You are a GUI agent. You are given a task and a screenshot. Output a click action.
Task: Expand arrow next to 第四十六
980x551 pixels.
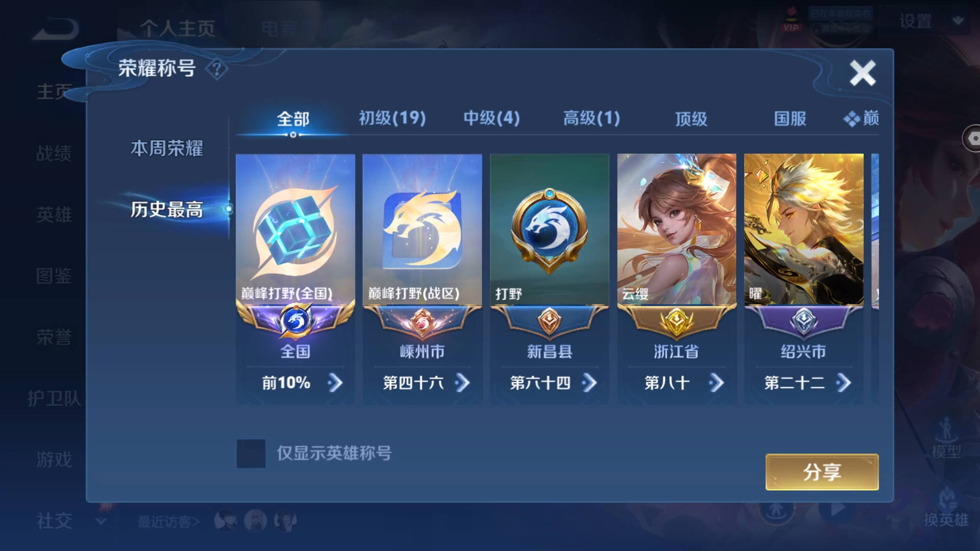(462, 383)
